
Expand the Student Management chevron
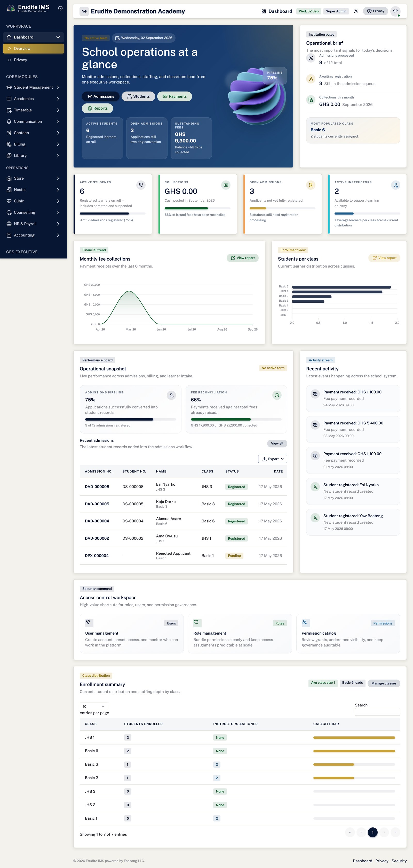tap(58, 87)
